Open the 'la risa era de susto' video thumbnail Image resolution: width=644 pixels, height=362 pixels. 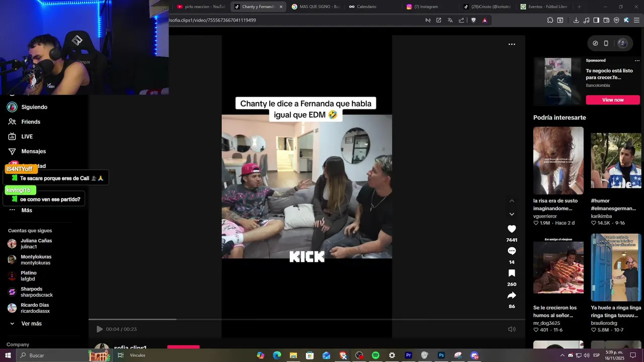coord(558,160)
